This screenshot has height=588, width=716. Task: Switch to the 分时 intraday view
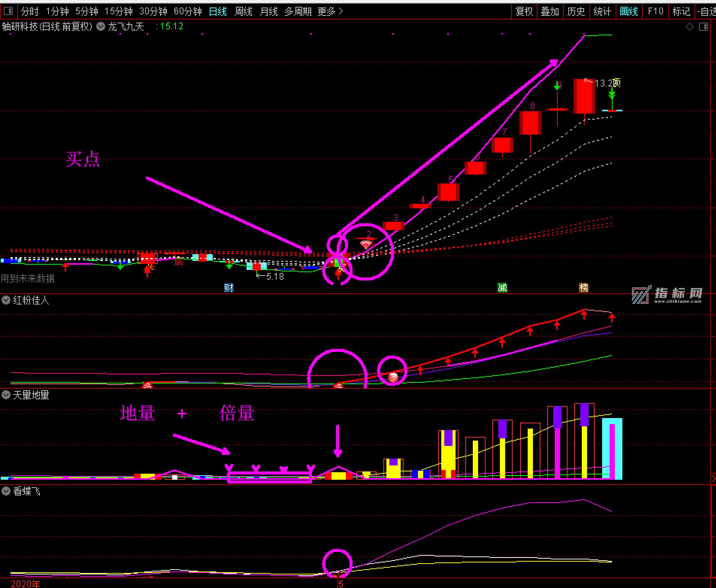pyautogui.click(x=30, y=12)
